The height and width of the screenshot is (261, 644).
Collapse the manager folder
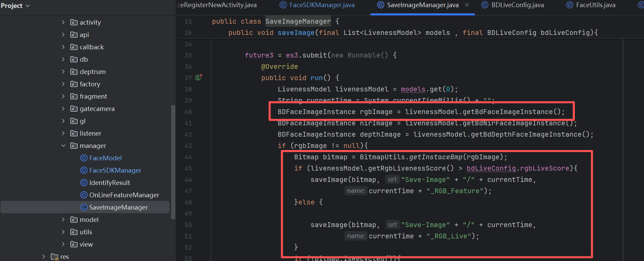point(63,146)
